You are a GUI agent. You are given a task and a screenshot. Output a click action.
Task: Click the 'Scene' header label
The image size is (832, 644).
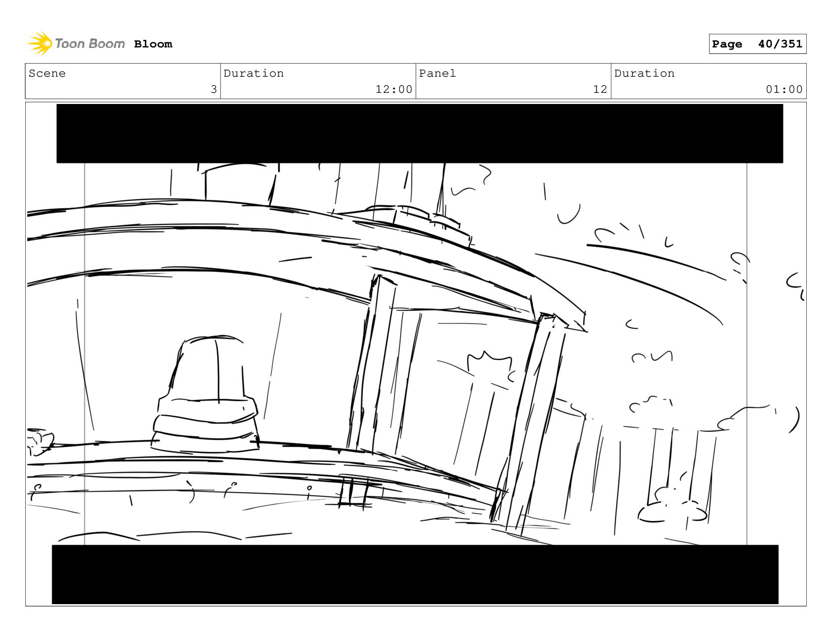47,74
